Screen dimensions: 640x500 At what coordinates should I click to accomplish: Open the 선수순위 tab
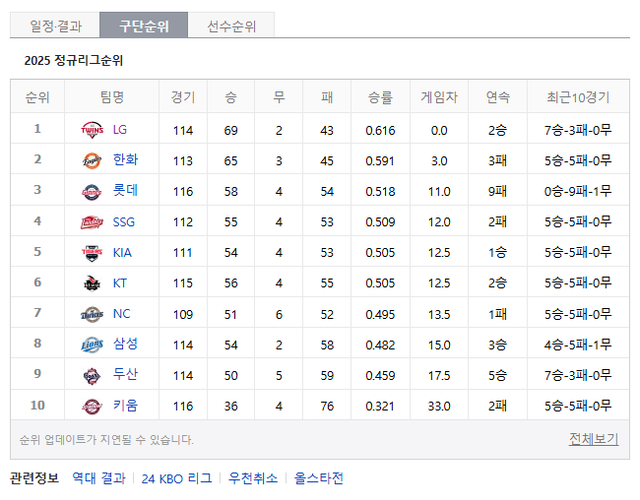click(x=232, y=26)
